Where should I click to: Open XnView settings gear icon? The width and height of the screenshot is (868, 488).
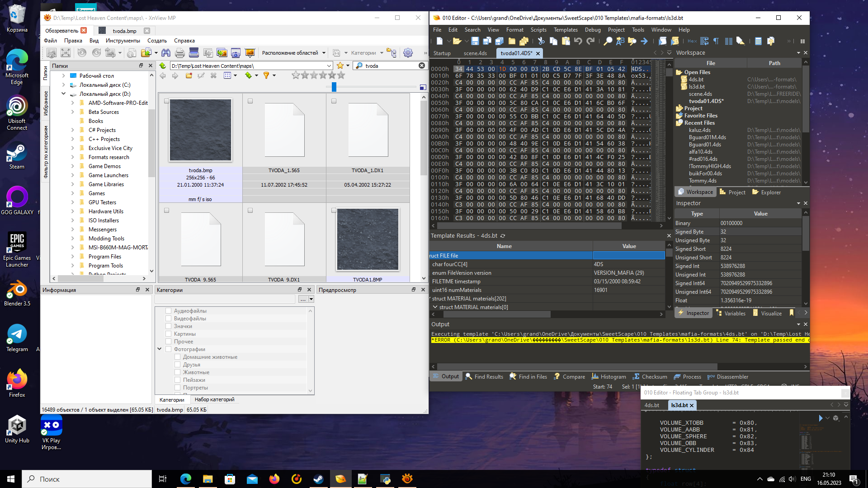click(408, 53)
